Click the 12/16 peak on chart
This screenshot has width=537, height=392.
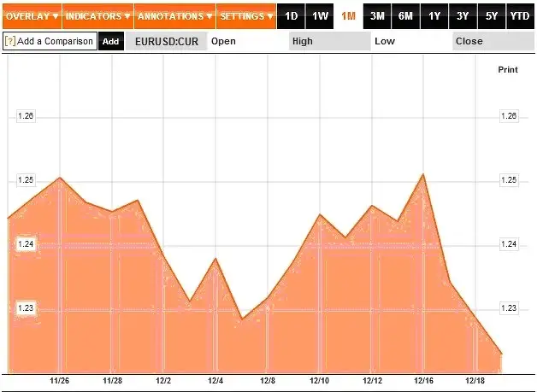tap(423, 174)
